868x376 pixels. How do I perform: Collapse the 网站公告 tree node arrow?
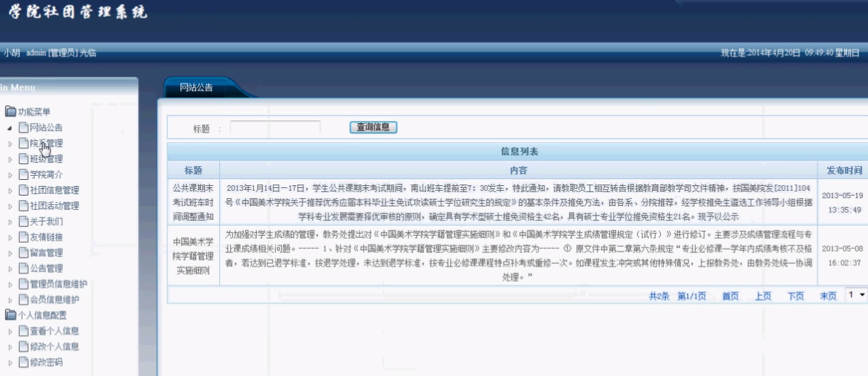pyautogui.click(x=10, y=128)
